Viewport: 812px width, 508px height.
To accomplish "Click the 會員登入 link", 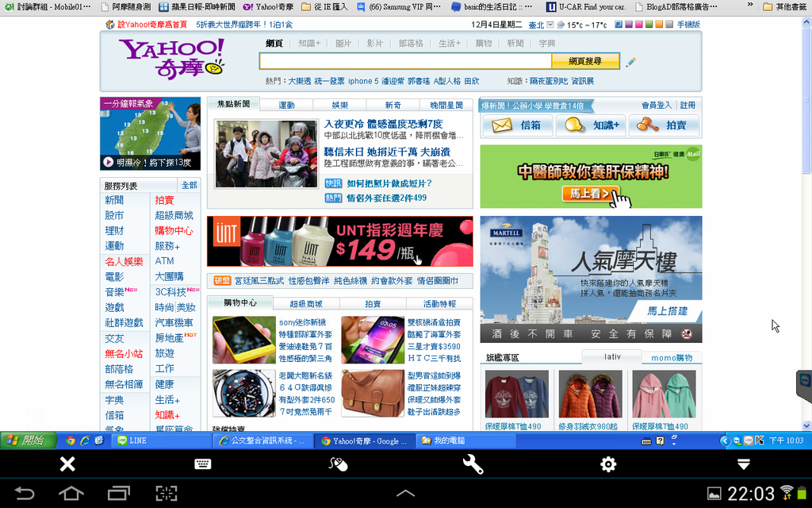I will pos(656,106).
